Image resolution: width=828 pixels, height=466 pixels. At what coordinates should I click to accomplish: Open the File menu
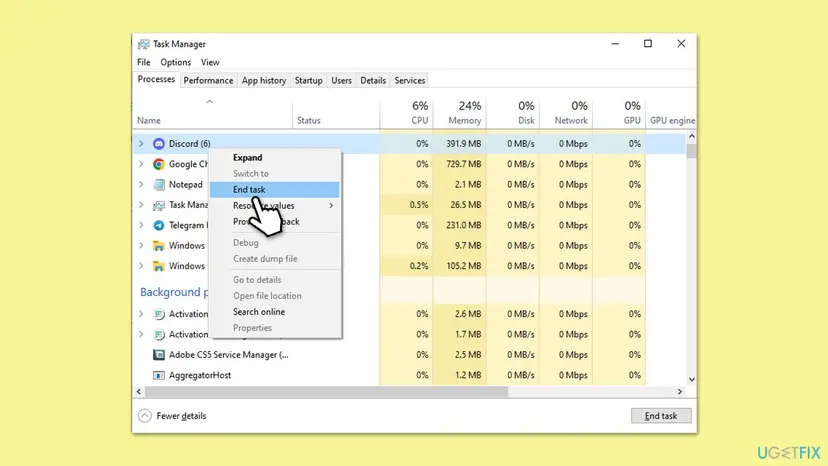[x=144, y=62]
